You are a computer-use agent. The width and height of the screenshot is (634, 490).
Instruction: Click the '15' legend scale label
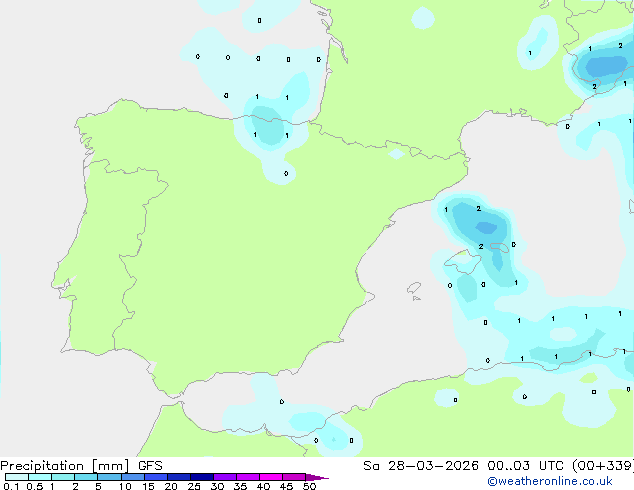tap(148, 486)
